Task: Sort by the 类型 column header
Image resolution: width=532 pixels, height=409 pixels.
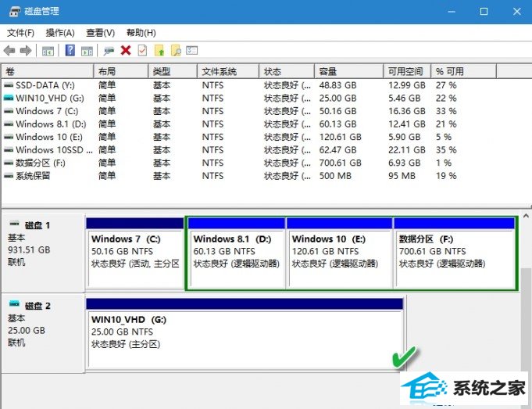Action: [173, 71]
